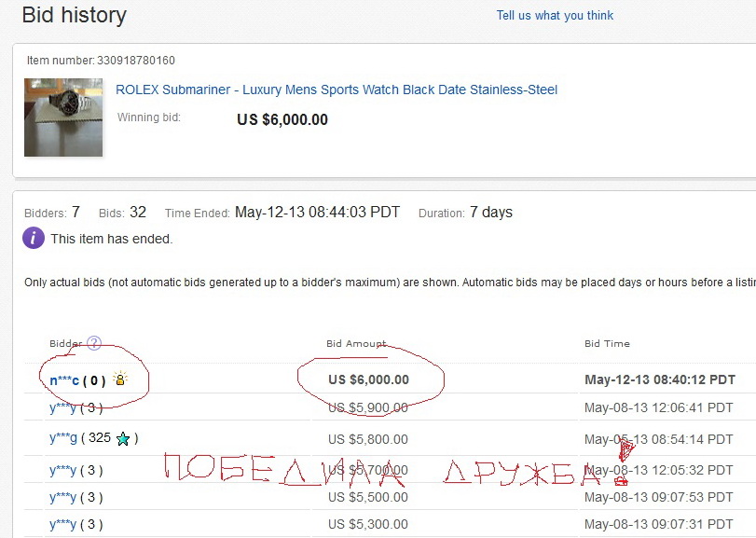Click the Bid Amount column header
This screenshot has height=538, width=756.
click(356, 343)
